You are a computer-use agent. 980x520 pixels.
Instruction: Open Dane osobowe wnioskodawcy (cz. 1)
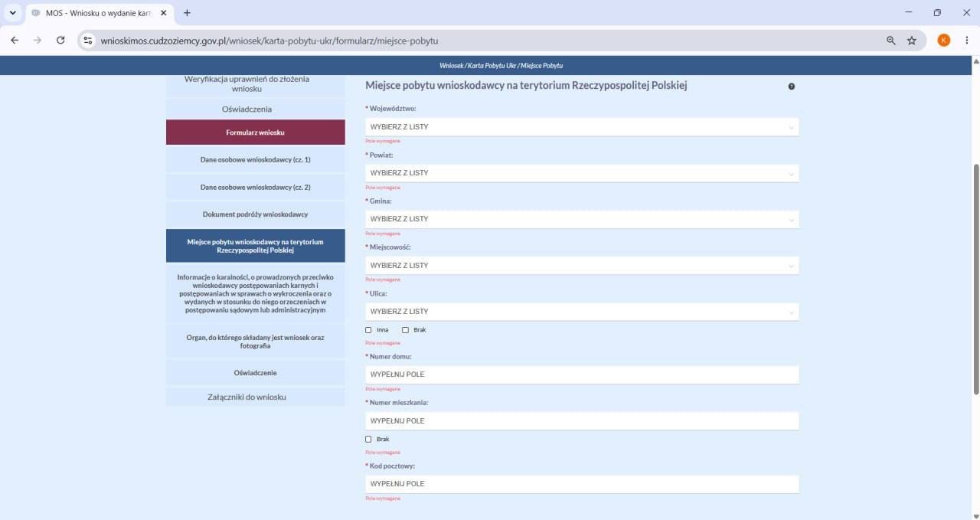click(256, 159)
